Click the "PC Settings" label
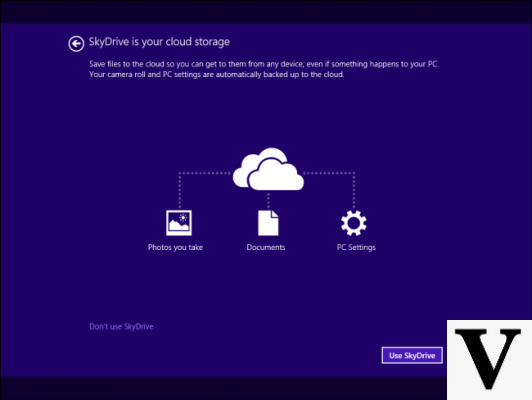 356,247
